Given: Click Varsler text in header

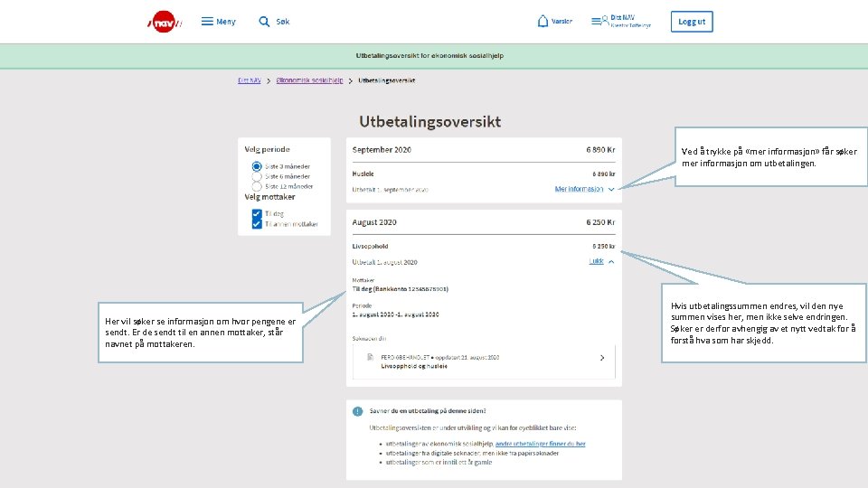Looking at the screenshot, I should click(x=561, y=21).
